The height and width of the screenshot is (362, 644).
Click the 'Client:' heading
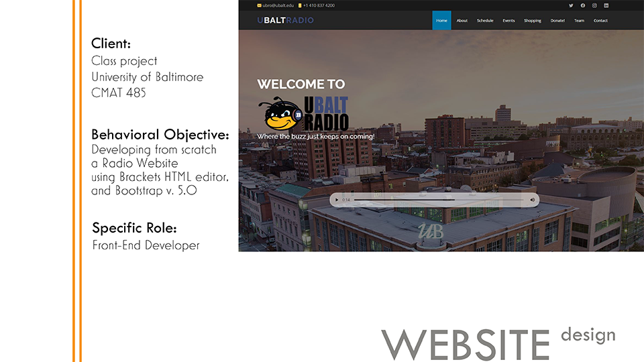coord(111,43)
